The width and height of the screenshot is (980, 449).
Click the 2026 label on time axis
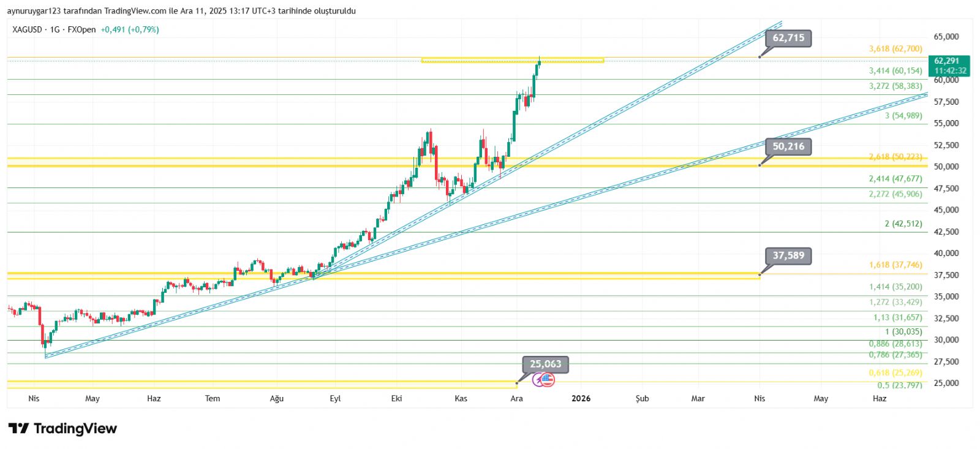coord(581,399)
